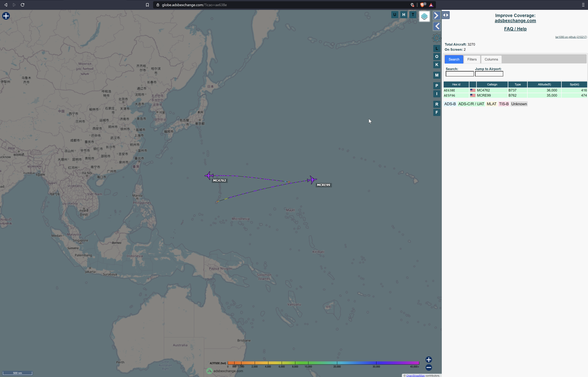Click browser forward arrow
Image resolution: width=588 pixels, height=377 pixels.
[14, 5]
